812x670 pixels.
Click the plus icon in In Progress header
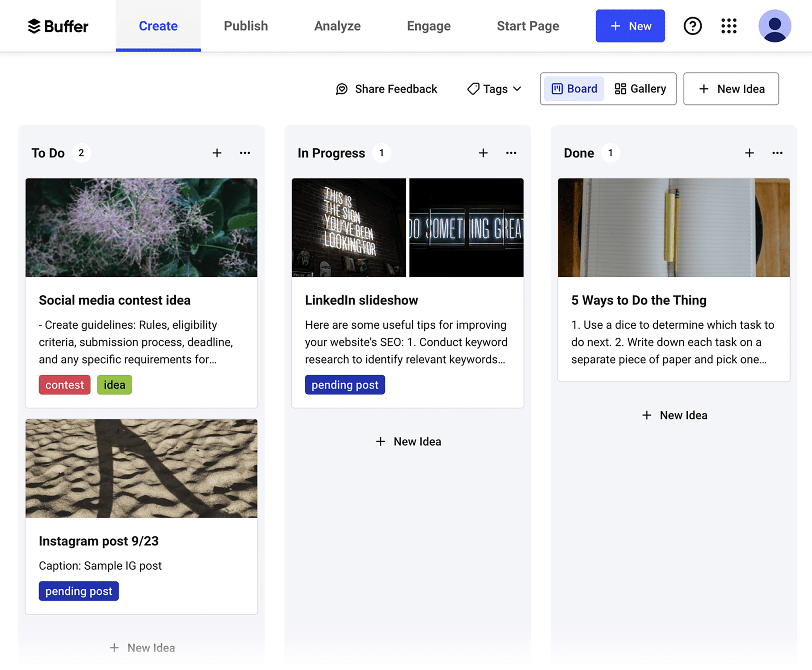click(x=483, y=153)
